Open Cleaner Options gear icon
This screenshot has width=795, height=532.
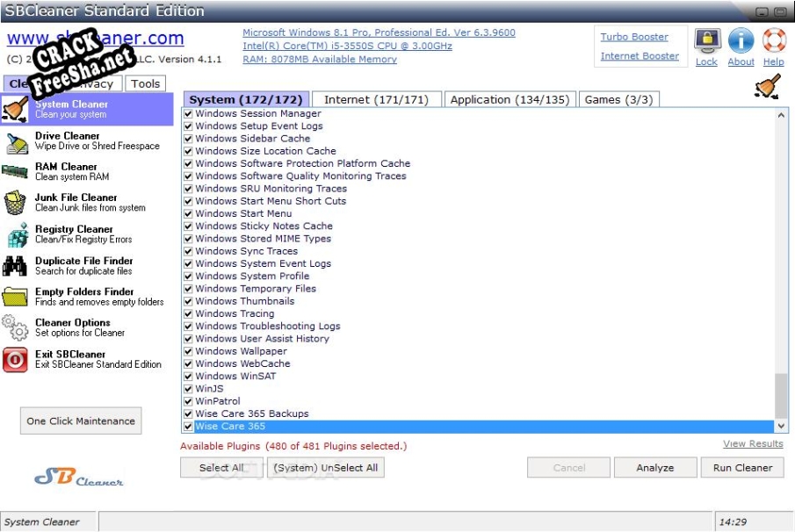(15, 328)
